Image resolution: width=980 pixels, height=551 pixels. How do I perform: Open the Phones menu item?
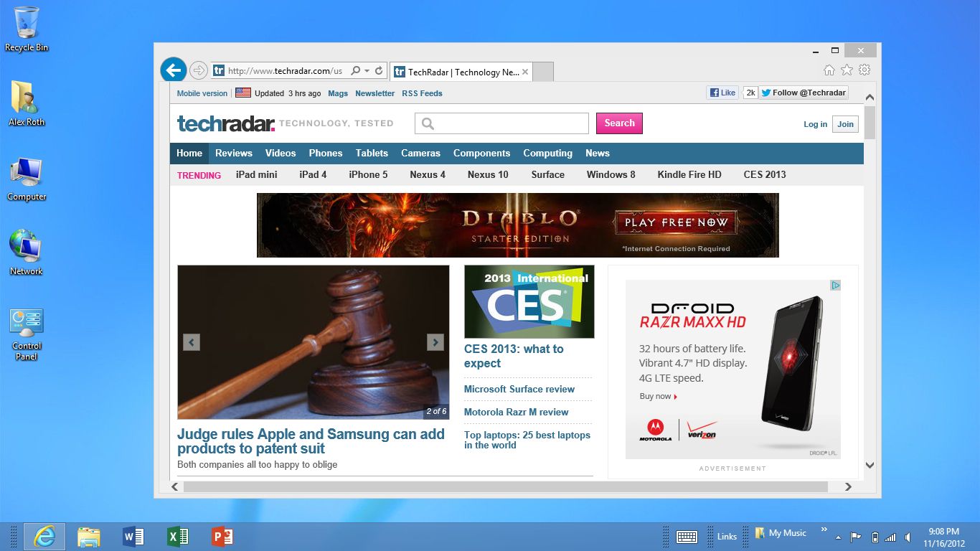[x=326, y=154]
